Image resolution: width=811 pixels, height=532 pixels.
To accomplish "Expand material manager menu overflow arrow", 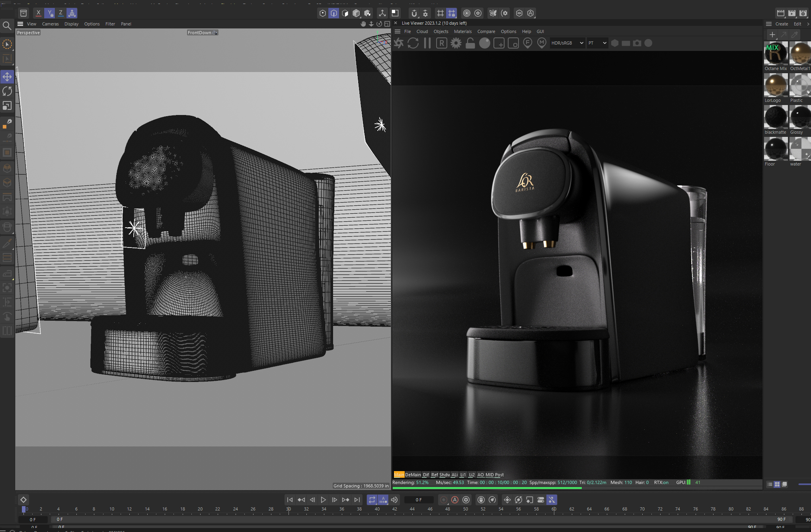I will tap(808, 24).
